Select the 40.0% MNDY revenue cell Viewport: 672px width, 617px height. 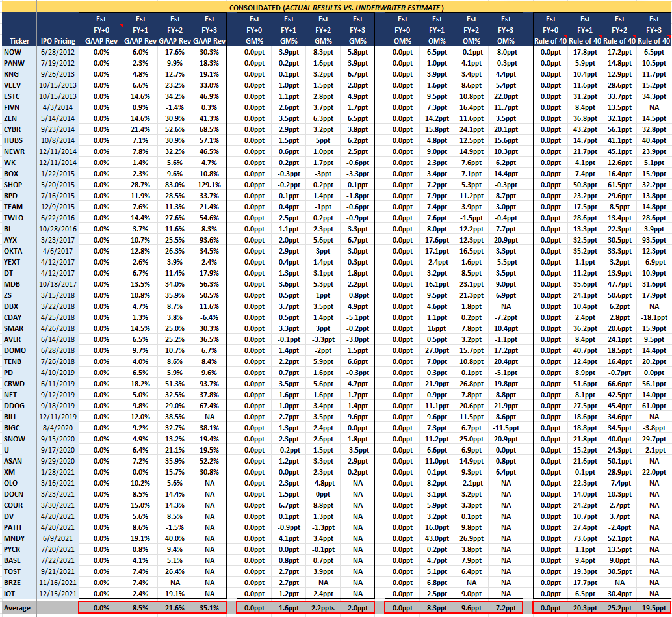coord(175,538)
